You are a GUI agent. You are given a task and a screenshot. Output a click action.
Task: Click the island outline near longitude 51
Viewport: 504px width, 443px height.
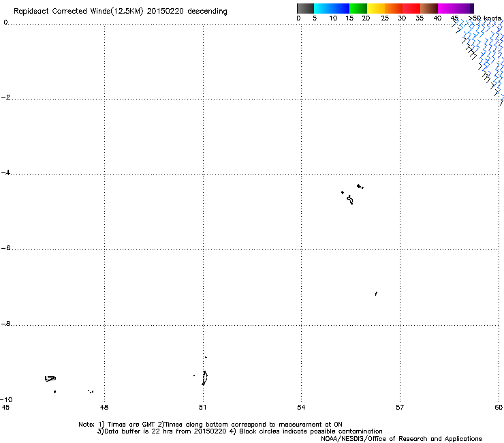(205, 378)
